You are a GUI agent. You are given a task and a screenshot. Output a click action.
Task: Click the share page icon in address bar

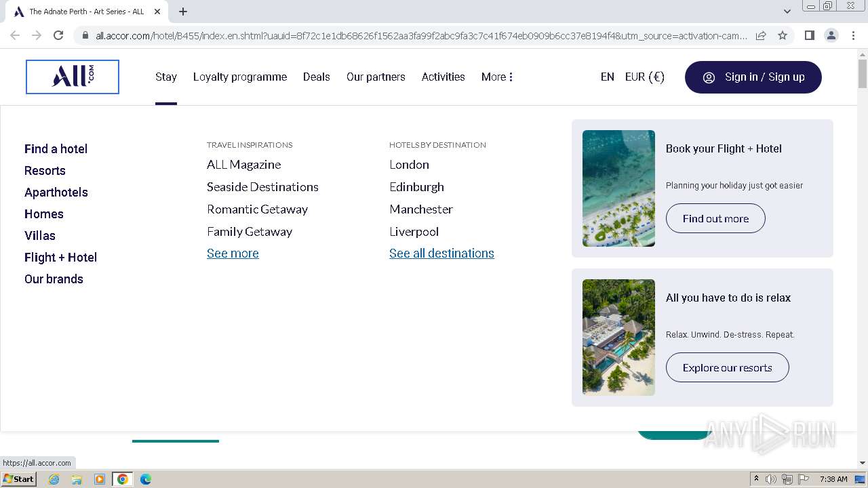[x=761, y=35]
